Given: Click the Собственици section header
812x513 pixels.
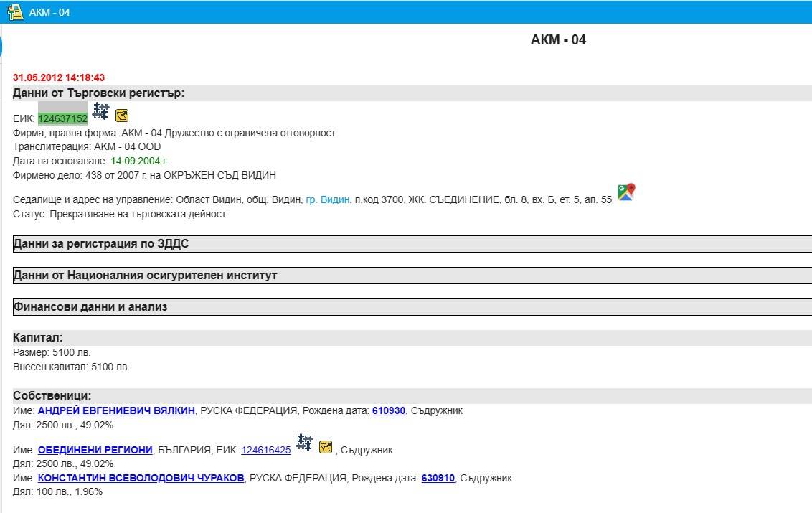Looking at the screenshot, I should pos(52,396).
